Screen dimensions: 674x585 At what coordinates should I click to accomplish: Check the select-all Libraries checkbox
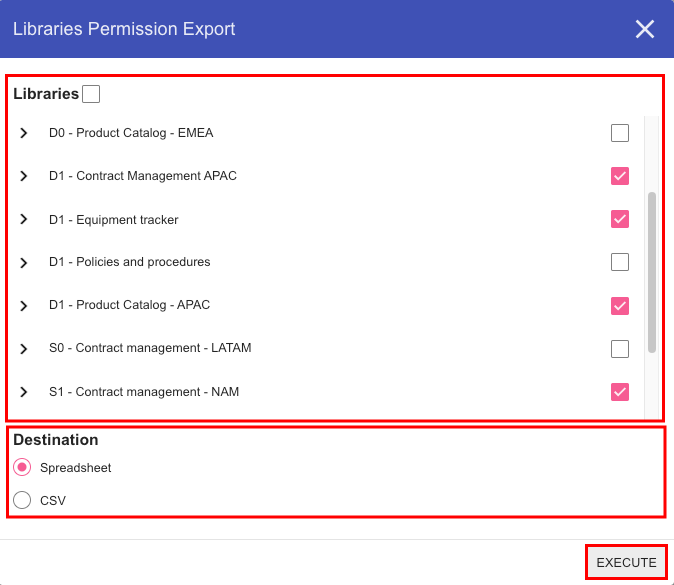[x=91, y=94]
